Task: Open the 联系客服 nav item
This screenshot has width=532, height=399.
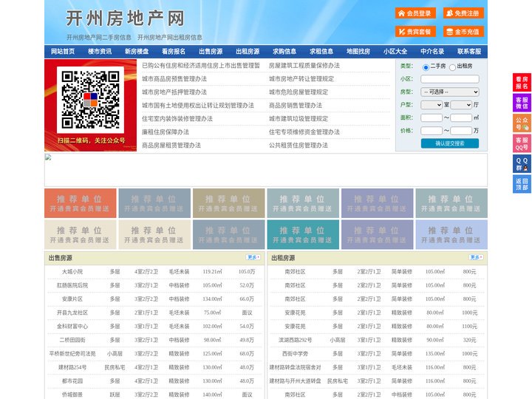Action: [x=469, y=52]
